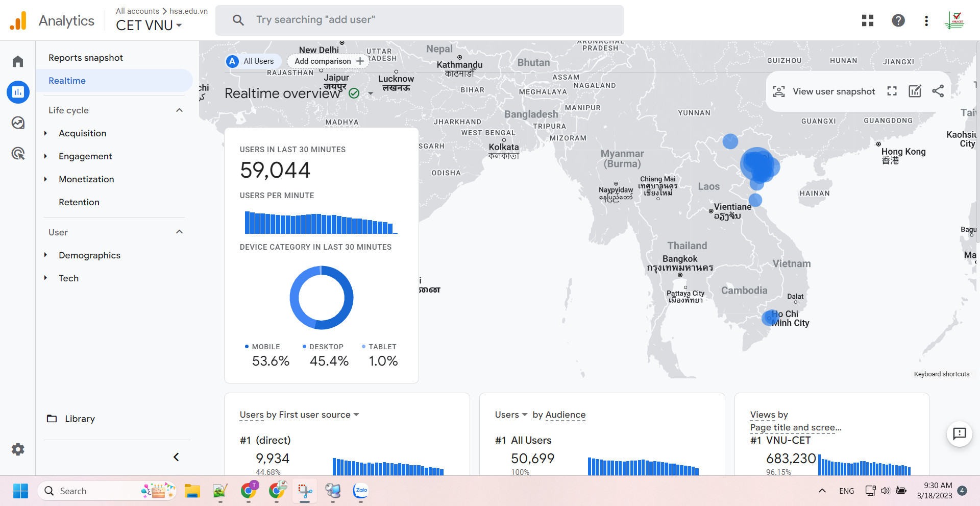
Task: Open the Monetization menu item
Action: [86, 179]
